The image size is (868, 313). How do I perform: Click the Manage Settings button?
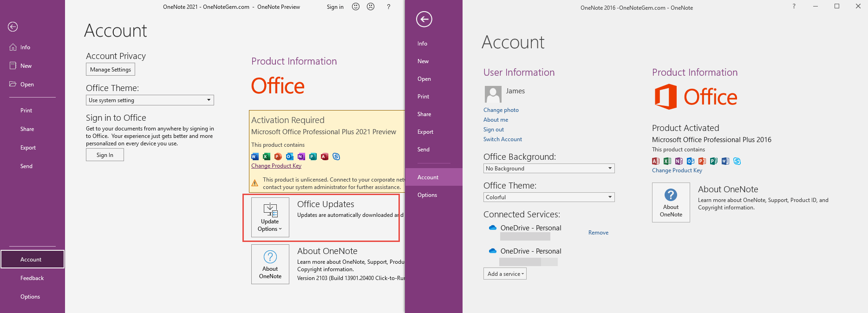tap(111, 70)
